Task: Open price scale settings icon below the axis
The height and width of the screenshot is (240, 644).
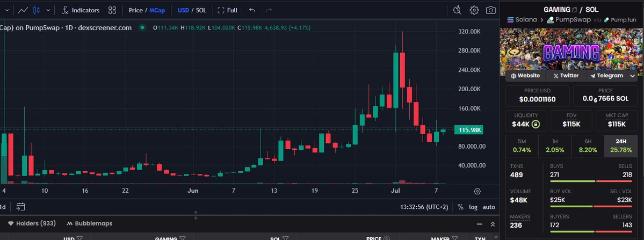Action: [477, 191]
